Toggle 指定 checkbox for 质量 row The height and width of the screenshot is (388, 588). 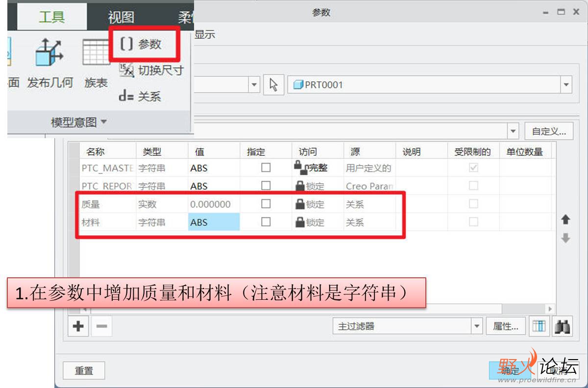coord(266,203)
